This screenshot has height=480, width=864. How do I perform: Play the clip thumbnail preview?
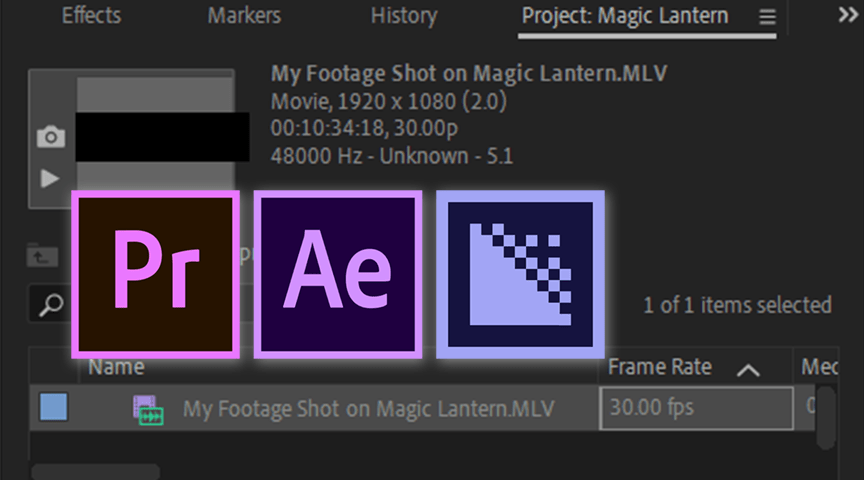tap(50, 179)
